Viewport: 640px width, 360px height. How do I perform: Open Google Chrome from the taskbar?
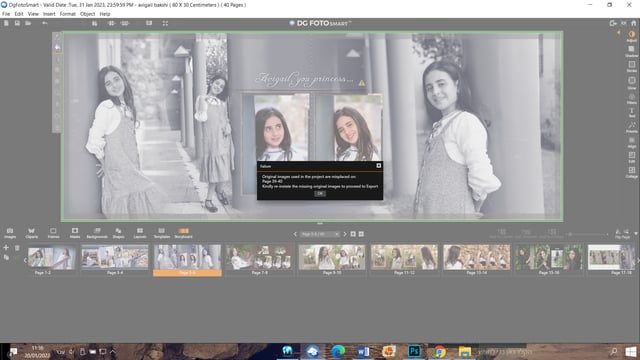point(440,351)
